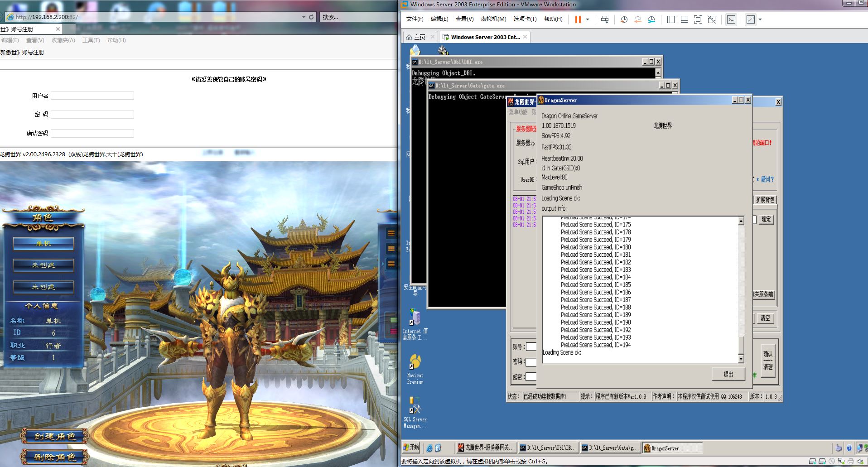Select the first 未创建 character slot
Screen dimensions: 868x467
[43, 265]
